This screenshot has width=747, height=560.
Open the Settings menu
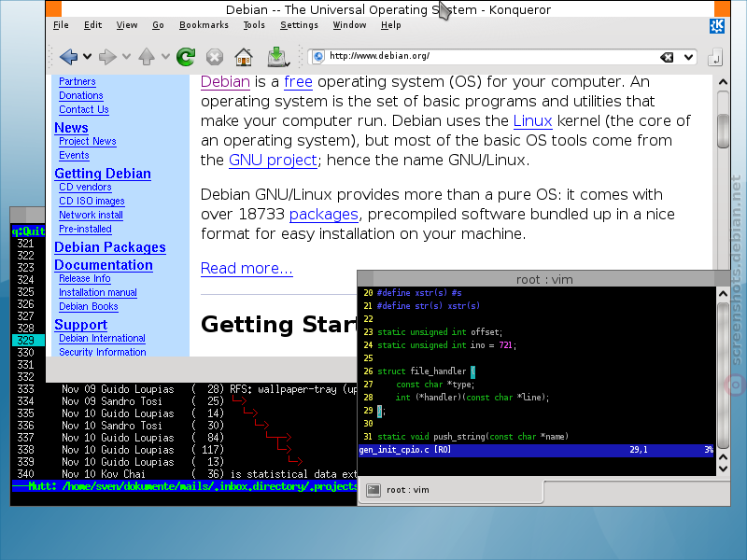pyautogui.click(x=299, y=25)
